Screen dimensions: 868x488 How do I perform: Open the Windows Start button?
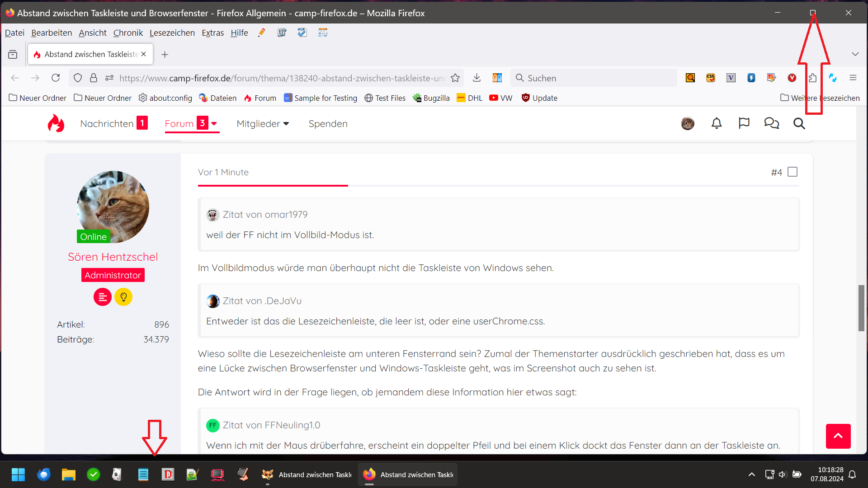point(18,474)
